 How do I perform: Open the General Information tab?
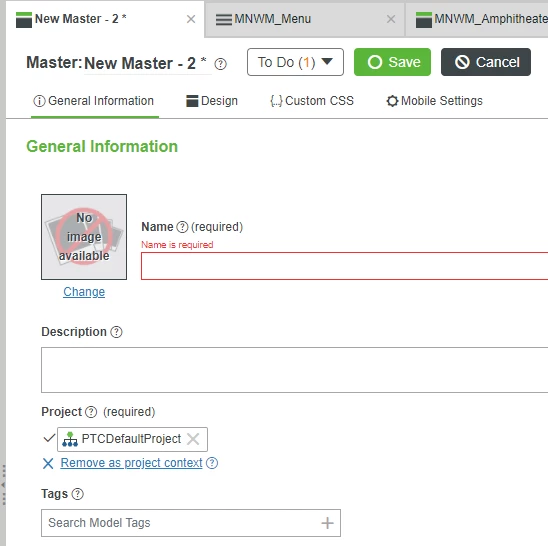[94, 101]
